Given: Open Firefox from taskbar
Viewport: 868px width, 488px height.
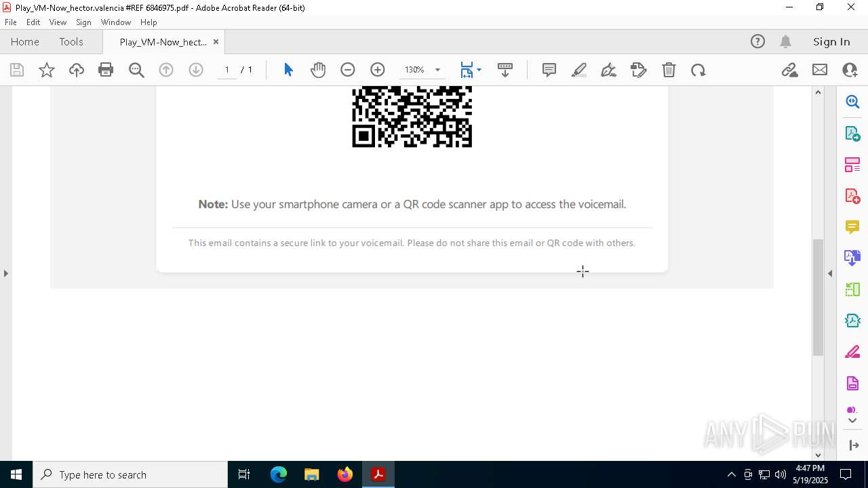Looking at the screenshot, I should pyautogui.click(x=345, y=474).
